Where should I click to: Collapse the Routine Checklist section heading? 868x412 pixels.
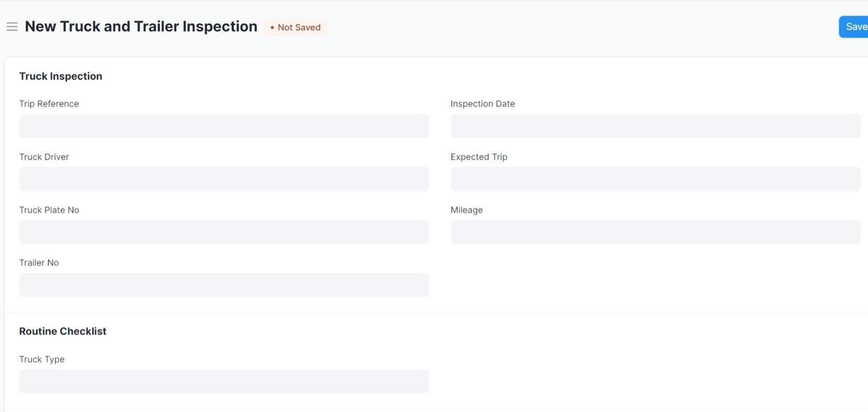63,331
